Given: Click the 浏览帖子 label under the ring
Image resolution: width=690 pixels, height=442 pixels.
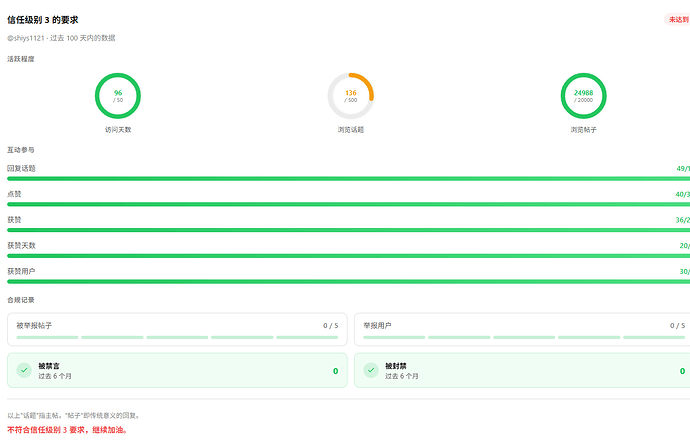Looking at the screenshot, I should click(584, 129).
